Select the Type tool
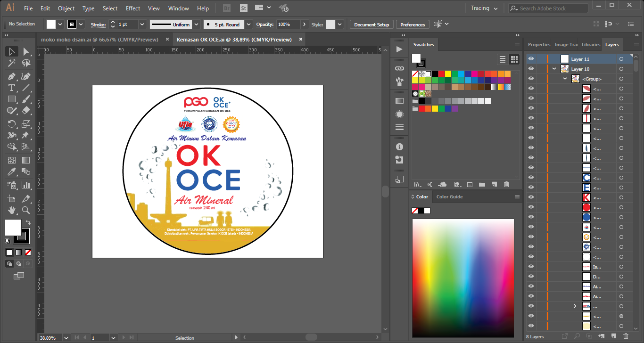 [12, 88]
